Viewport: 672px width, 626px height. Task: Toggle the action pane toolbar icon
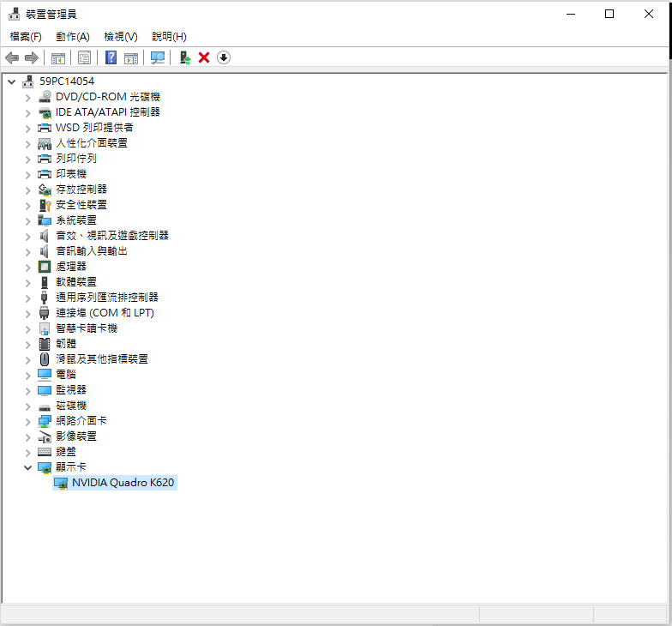coord(131,58)
